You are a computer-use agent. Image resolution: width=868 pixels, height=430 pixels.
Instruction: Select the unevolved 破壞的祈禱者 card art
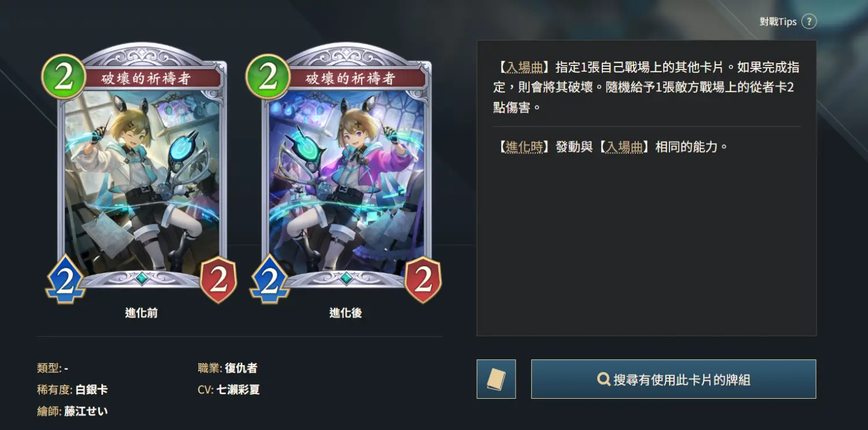(142, 171)
